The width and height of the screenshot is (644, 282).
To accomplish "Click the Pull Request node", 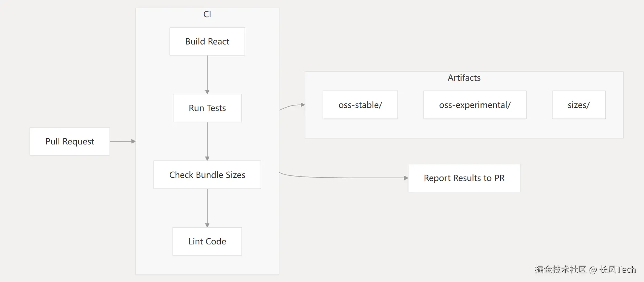I will pyautogui.click(x=70, y=141).
